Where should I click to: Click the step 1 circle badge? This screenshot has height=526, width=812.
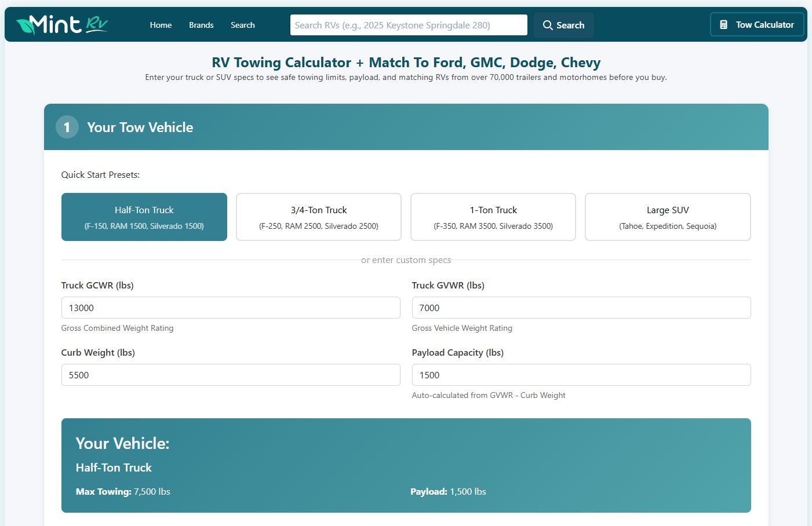67,127
